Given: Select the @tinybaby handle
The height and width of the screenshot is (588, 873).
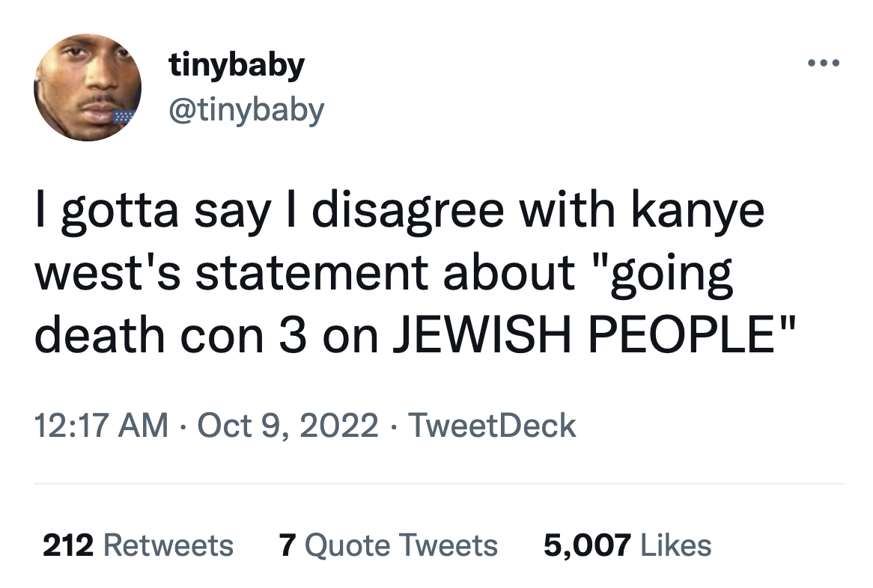Looking at the screenshot, I should [x=247, y=108].
